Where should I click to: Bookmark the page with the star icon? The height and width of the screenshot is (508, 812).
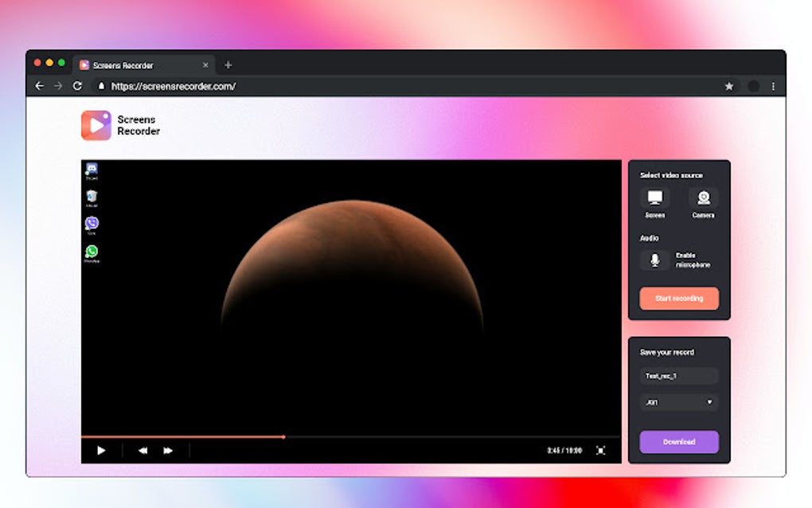coord(729,86)
